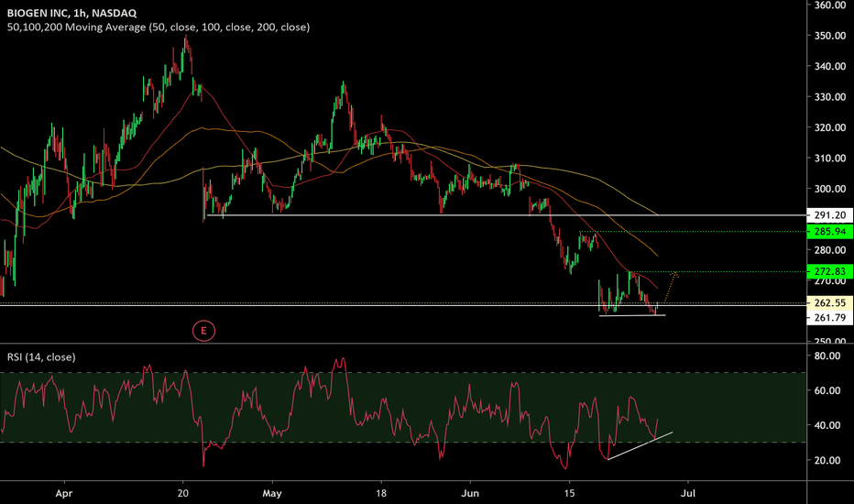Click the May date label
The height and width of the screenshot is (504, 854).
(272, 494)
